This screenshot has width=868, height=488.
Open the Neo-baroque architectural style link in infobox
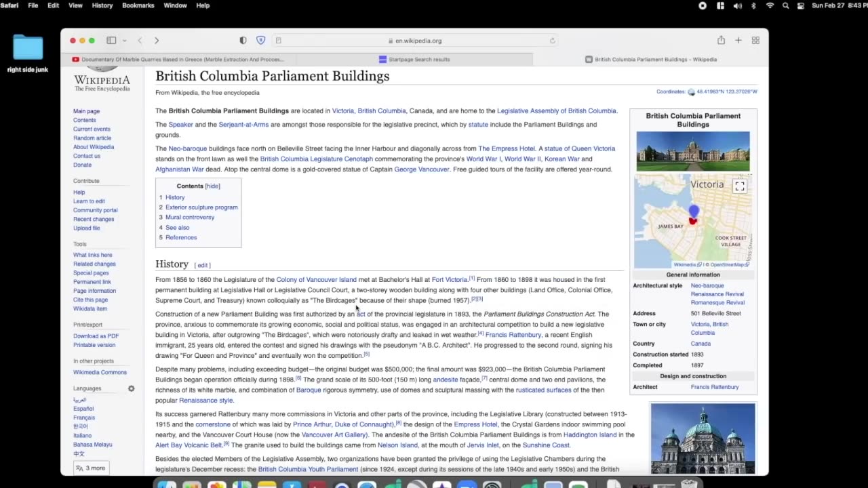click(x=707, y=286)
